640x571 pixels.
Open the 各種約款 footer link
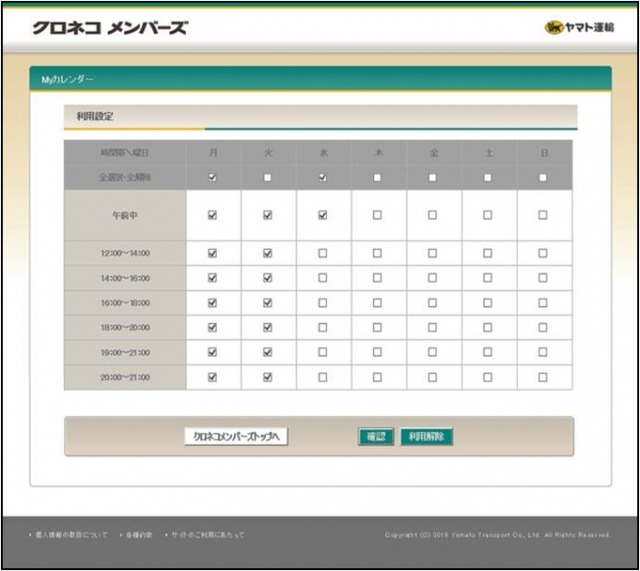[139, 535]
